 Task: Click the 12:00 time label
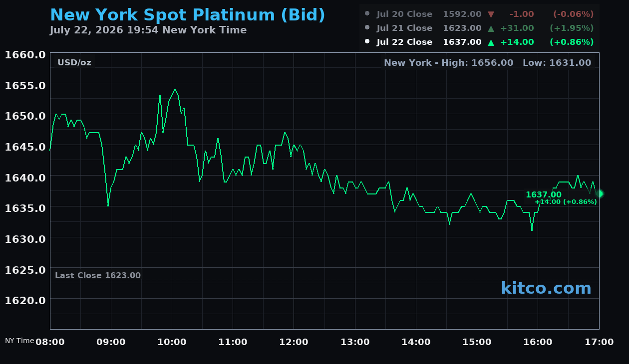click(x=294, y=342)
